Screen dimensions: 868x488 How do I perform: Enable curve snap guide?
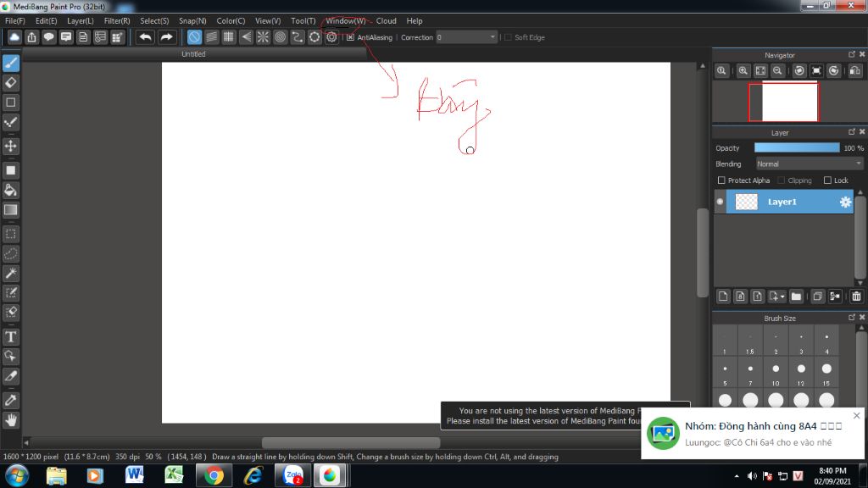coord(298,37)
